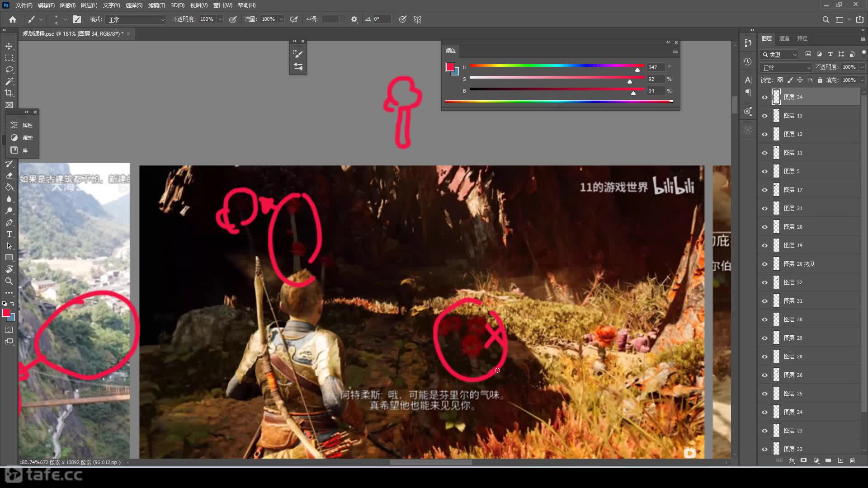
Task: Switch to the 通道 (Channels) tab
Action: tap(784, 38)
